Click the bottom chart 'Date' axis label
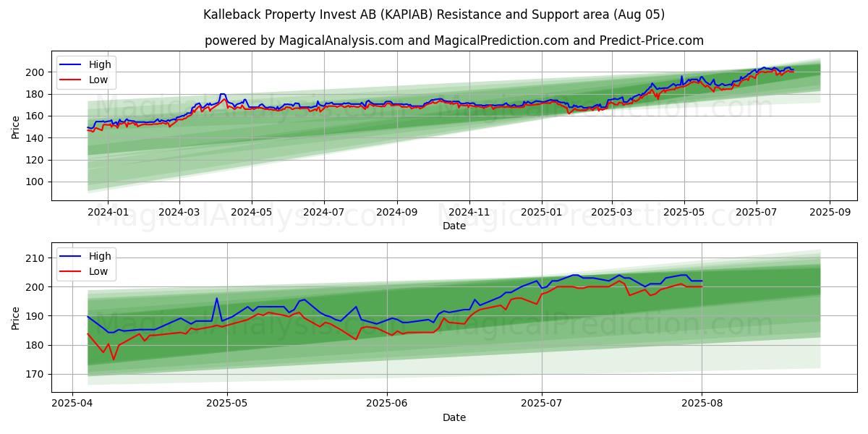The image size is (868, 434). point(454,417)
